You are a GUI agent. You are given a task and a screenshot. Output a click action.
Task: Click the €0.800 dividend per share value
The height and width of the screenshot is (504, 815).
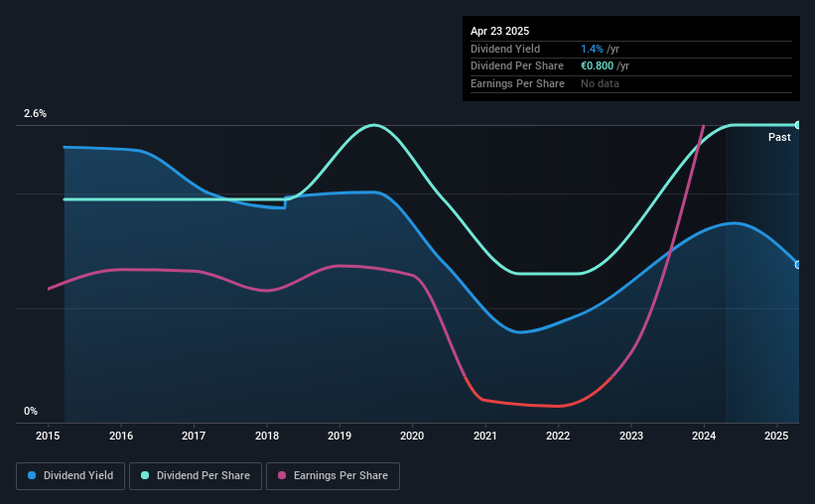(598, 66)
